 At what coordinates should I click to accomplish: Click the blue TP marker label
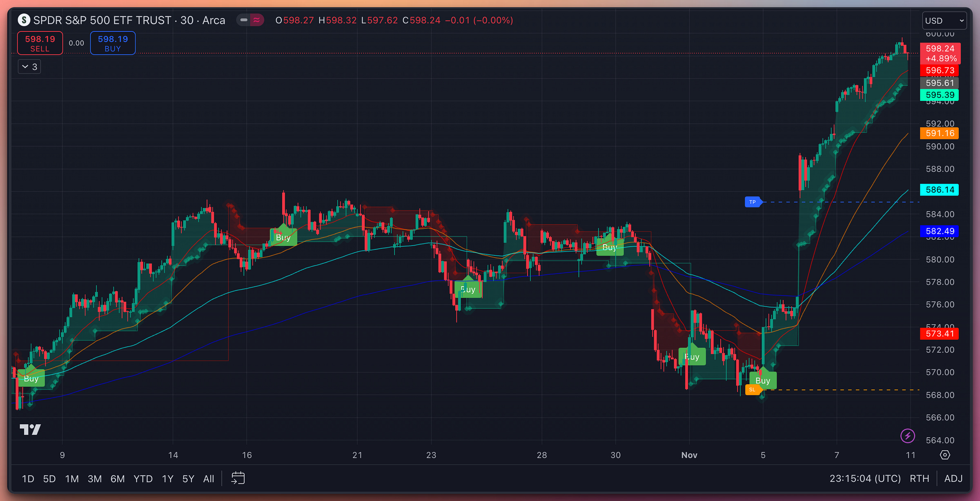(x=753, y=202)
